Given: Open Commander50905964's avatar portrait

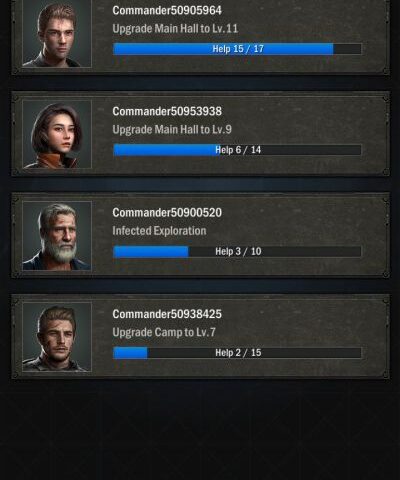Looking at the screenshot, I should point(57,33).
